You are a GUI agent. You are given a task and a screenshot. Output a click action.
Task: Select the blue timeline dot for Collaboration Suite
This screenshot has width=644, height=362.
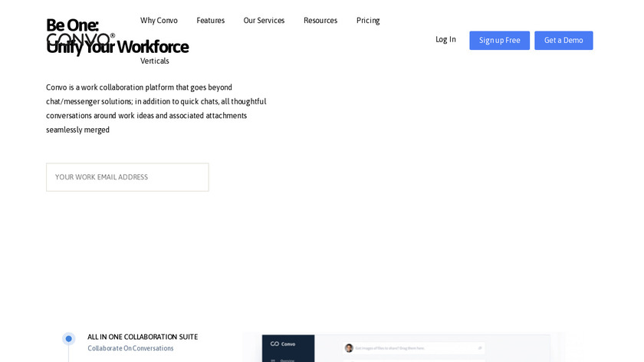(x=68, y=338)
